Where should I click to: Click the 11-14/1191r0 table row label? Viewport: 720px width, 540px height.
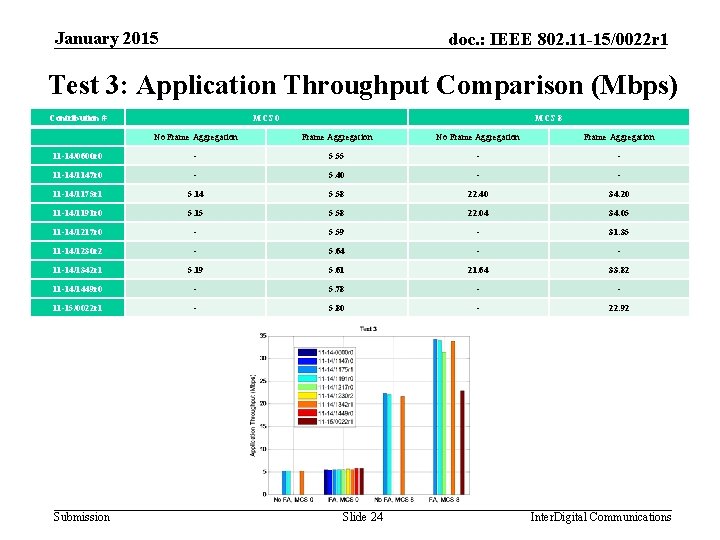[78, 213]
